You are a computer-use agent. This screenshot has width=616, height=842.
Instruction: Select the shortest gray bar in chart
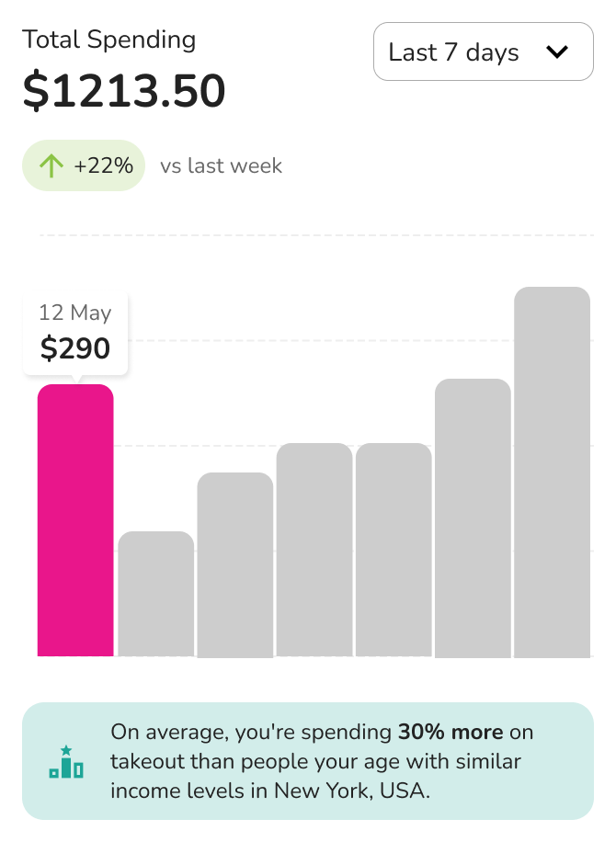[155, 594]
